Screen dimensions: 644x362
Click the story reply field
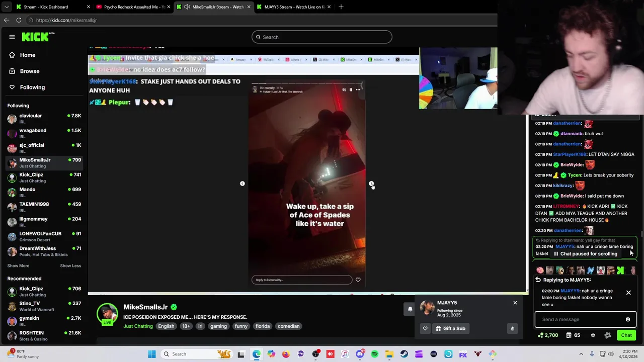pyautogui.click(x=302, y=280)
